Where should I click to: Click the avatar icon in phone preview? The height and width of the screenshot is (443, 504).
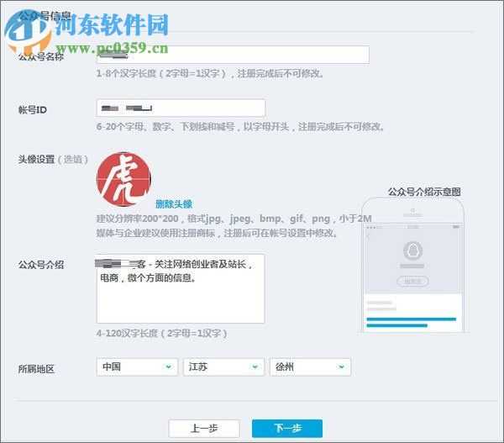[x=412, y=251]
